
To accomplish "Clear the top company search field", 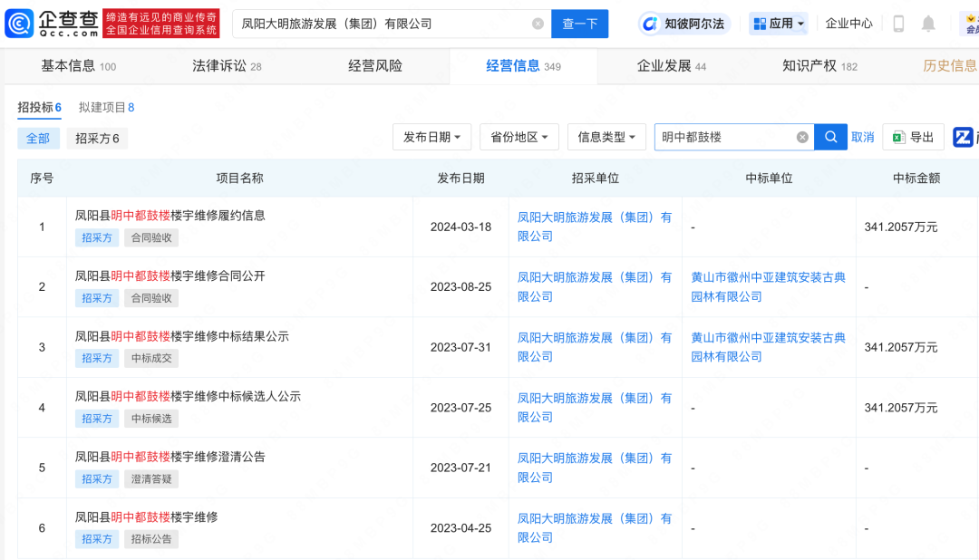I will 538,24.
